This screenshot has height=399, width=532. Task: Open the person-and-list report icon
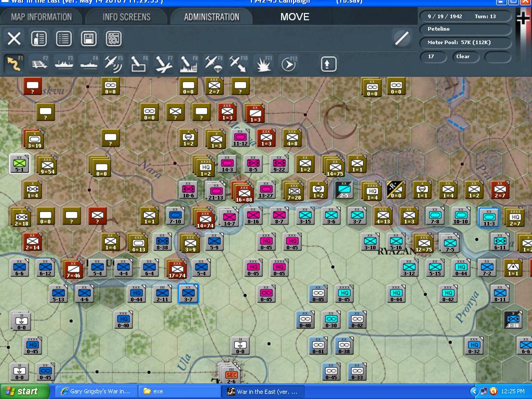(x=38, y=38)
